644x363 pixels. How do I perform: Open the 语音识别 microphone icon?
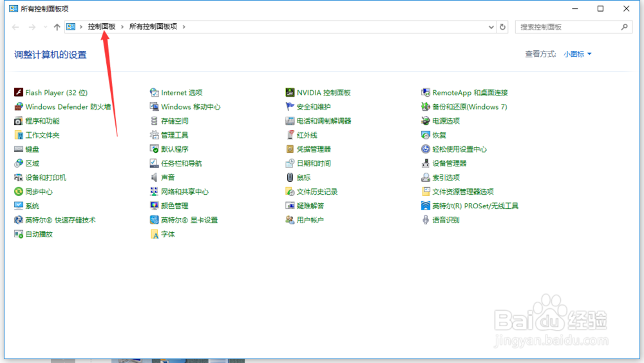pyautogui.click(x=426, y=221)
